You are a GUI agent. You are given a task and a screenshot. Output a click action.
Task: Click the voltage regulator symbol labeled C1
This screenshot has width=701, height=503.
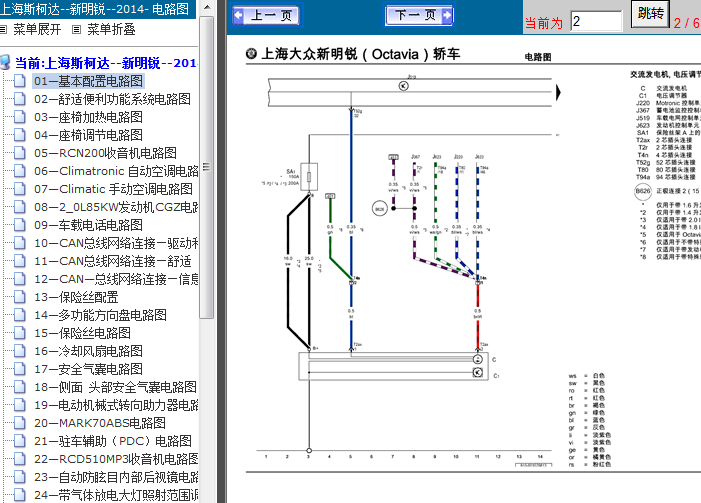point(477,372)
